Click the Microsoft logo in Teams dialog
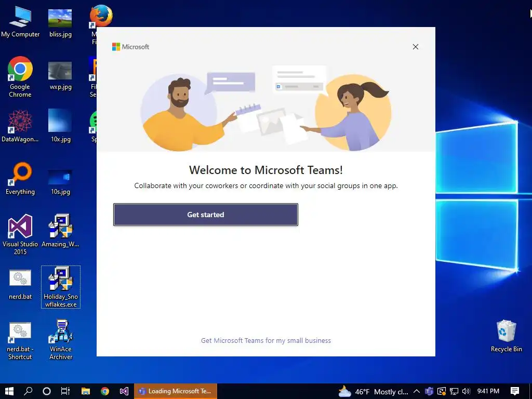 [130, 47]
